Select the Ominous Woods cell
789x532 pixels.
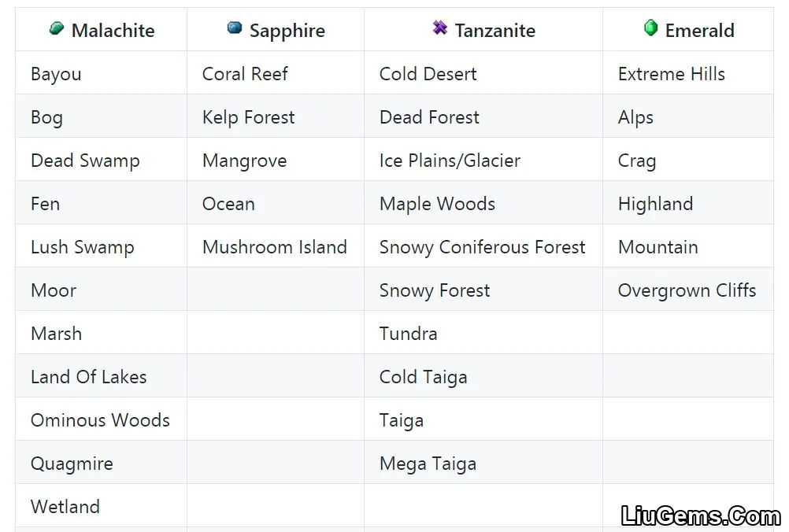(100, 420)
